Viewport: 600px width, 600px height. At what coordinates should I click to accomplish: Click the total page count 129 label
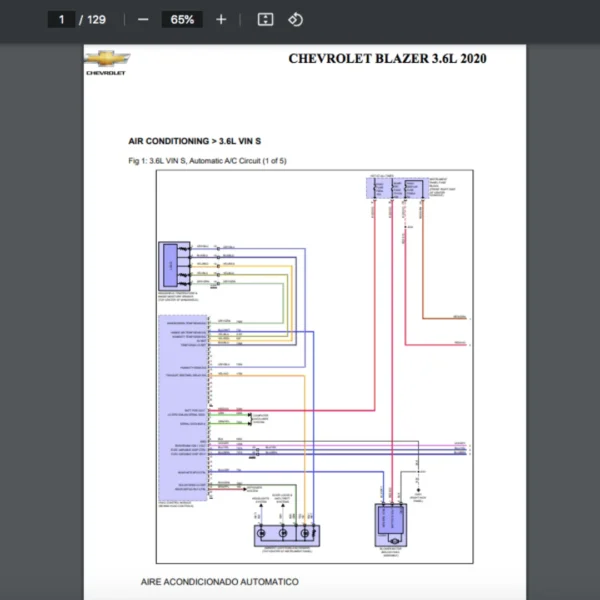pyautogui.click(x=96, y=19)
